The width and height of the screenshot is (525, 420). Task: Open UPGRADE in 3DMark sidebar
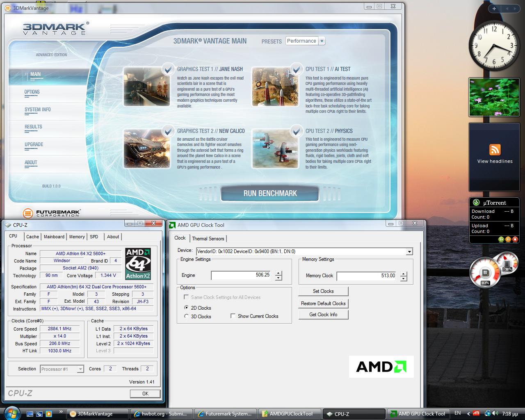pyautogui.click(x=34, y=144)
